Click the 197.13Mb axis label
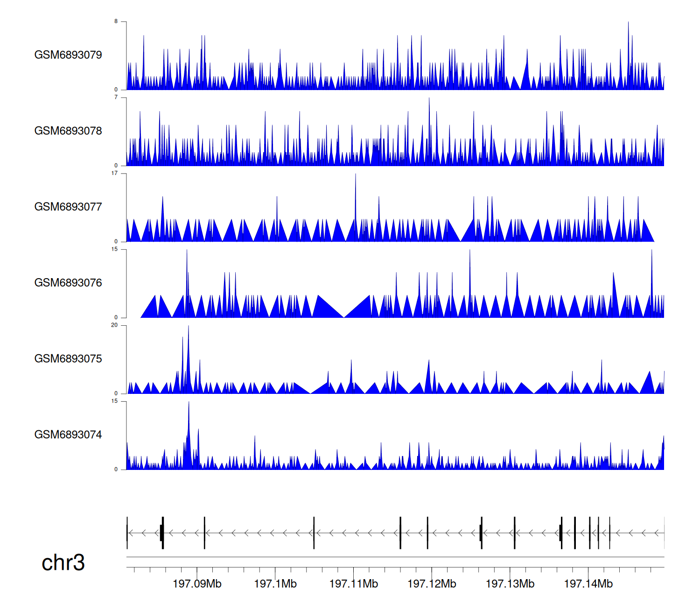The width and height of the screenshot is (700, 616). pyautogui.click(x=510, y=584)
